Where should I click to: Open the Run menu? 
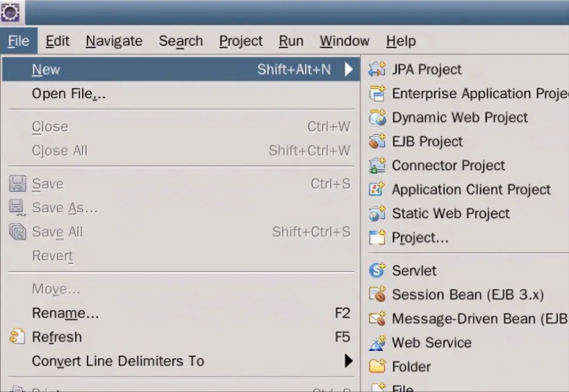pyautogui.click(x=291, y=41)
